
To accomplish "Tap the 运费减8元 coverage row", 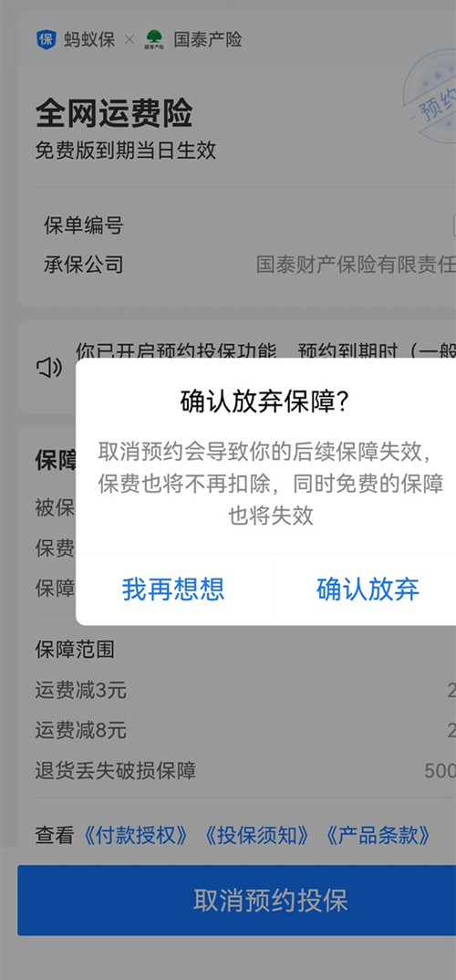I will [x=245, y=730].
